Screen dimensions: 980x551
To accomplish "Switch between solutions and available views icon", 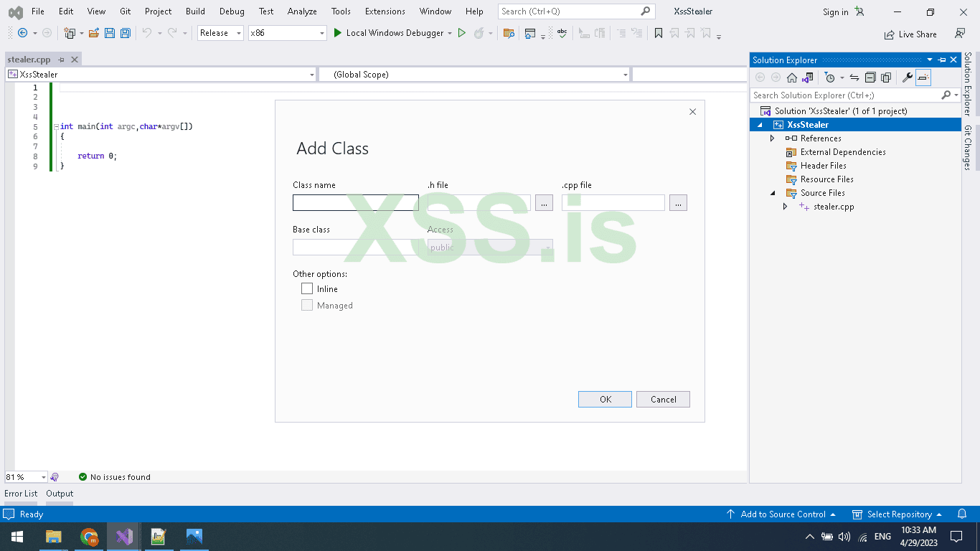I will pos(808,77).
